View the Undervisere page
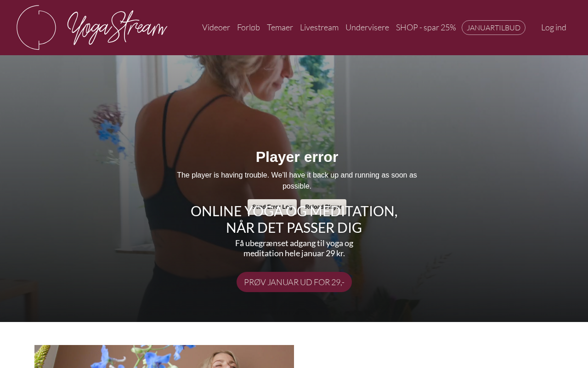 pos(367,28)
